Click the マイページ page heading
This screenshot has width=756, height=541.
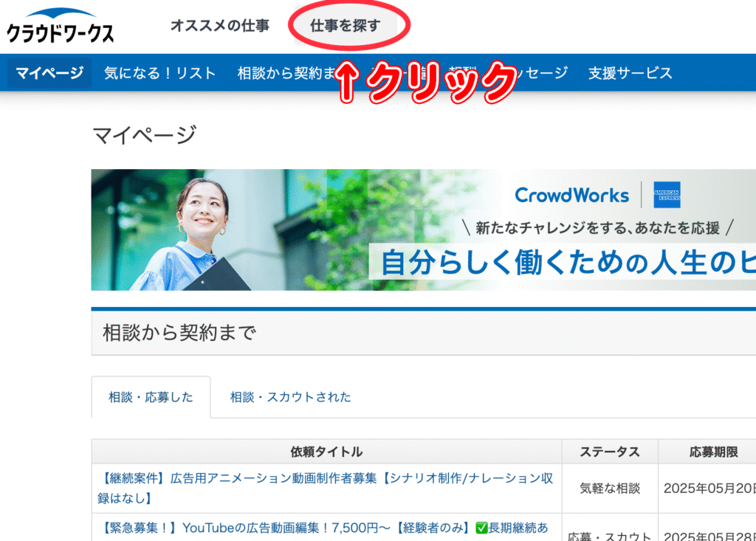click(145, 134)
